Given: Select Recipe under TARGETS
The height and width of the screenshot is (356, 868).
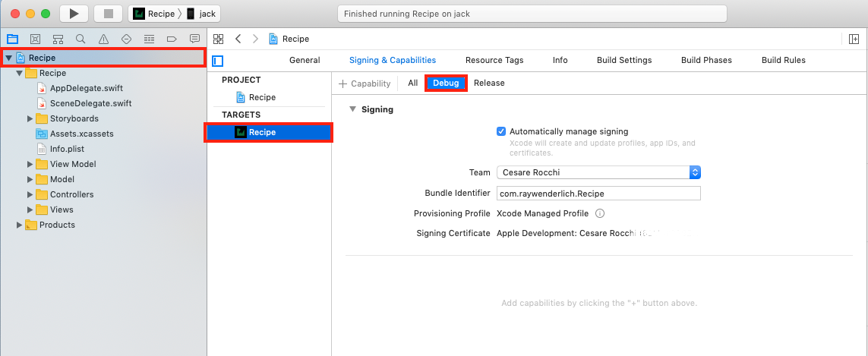Looking at the screenshot, I should click(x=269, y=132).
